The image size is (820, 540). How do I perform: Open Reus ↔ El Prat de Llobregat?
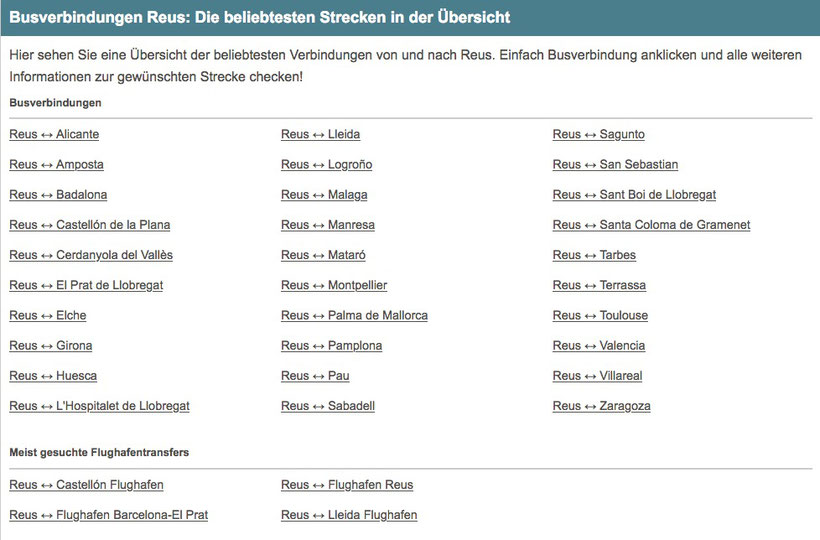[86, 285]
